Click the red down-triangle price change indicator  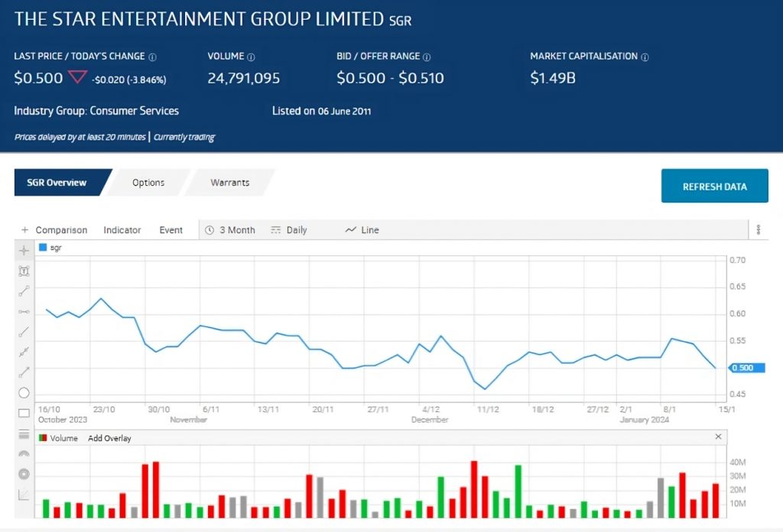(x=77, y=77)
